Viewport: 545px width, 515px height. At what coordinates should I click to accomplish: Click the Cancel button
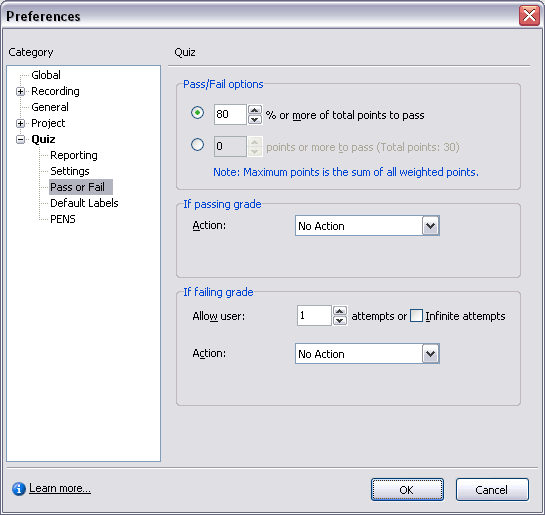coord(492,490)
